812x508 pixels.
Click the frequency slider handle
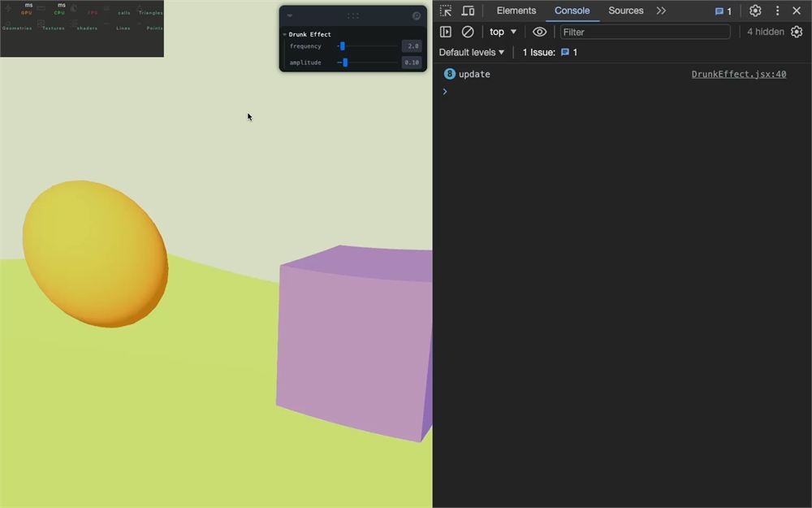click(x=342, y=46)
